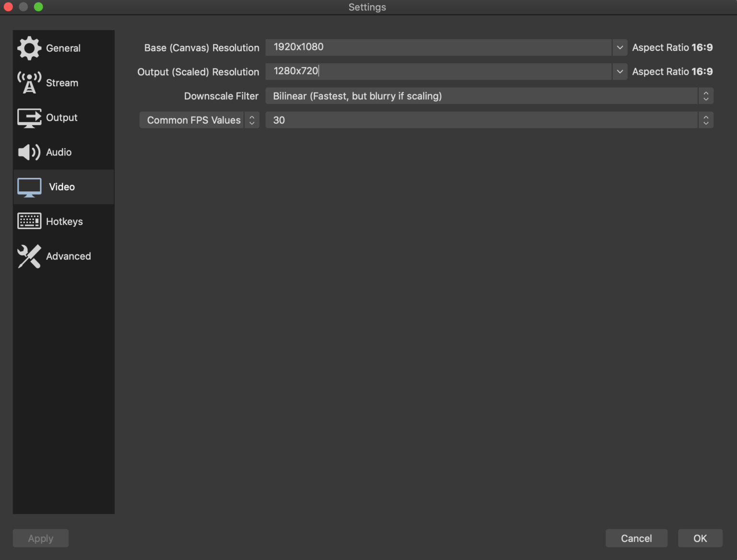
Task: Click the General settings gear icon
Action: tap(29, 48)
